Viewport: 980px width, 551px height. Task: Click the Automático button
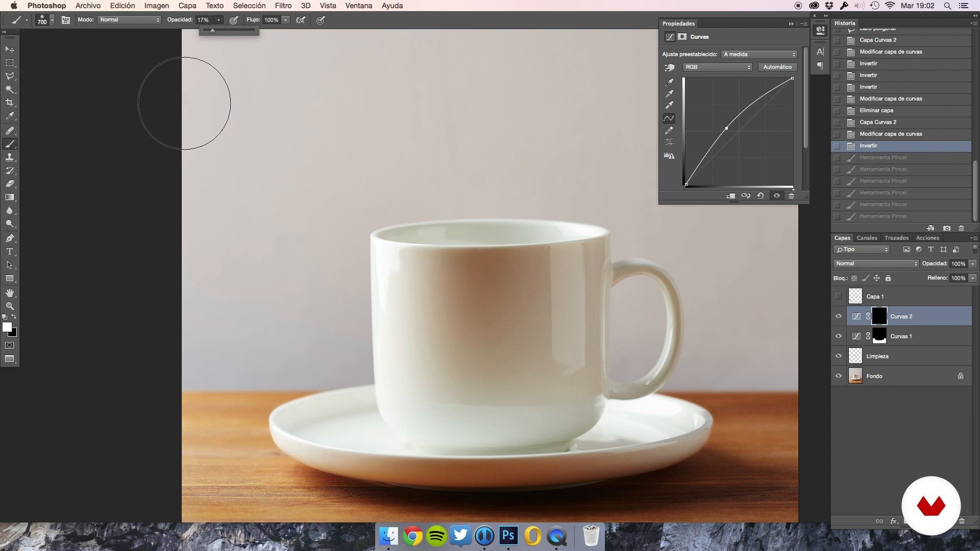pos(777,67)
